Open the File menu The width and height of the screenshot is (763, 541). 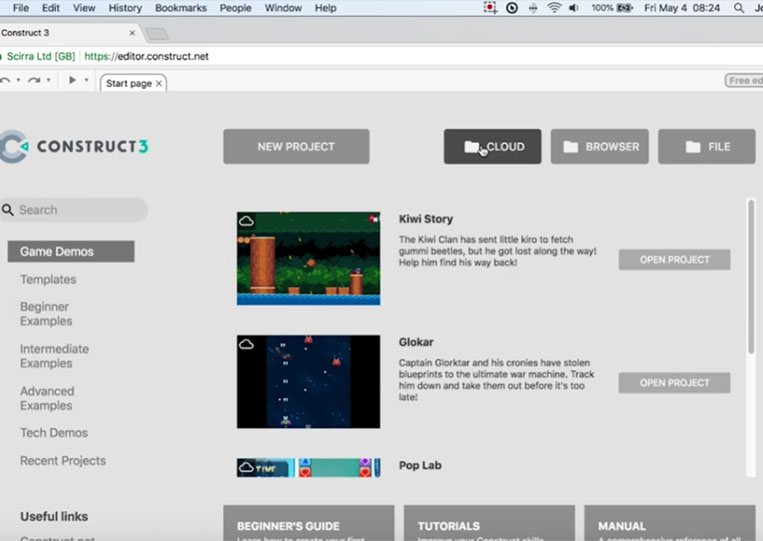click(20, 8)
